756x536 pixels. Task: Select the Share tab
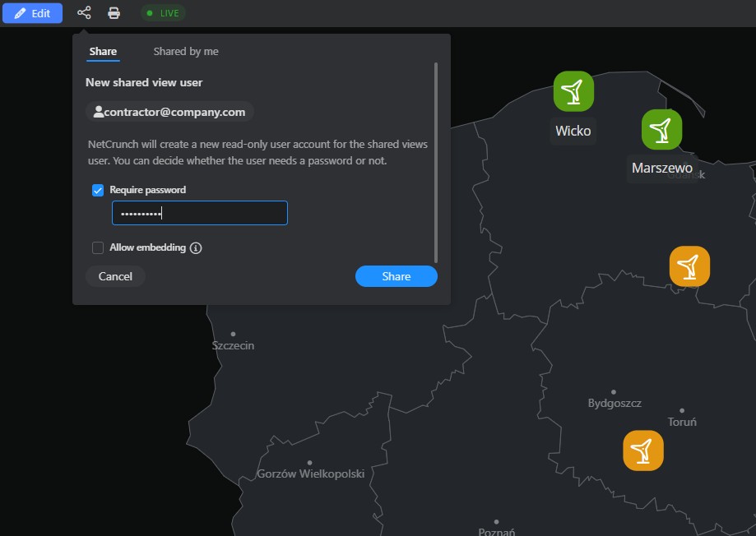[103, 51]
